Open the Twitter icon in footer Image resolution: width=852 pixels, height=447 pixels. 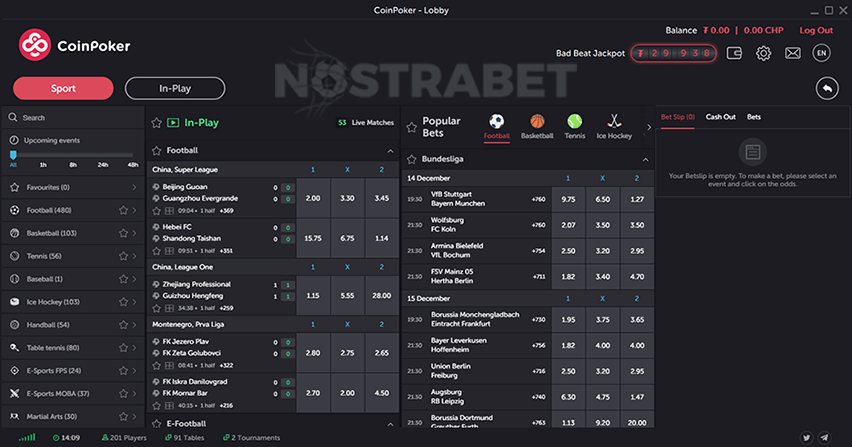coord(806,437)
